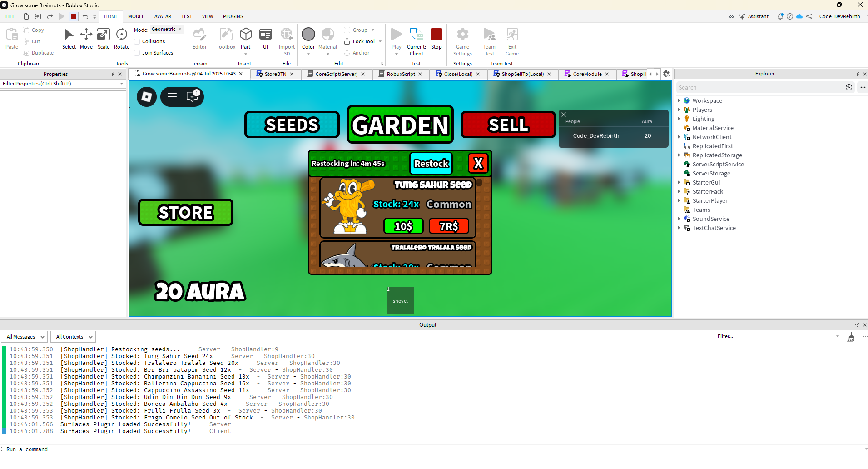Open the All Messages dropdown
Viewport: 868px width, 469px height.
(x=25, y=337)
